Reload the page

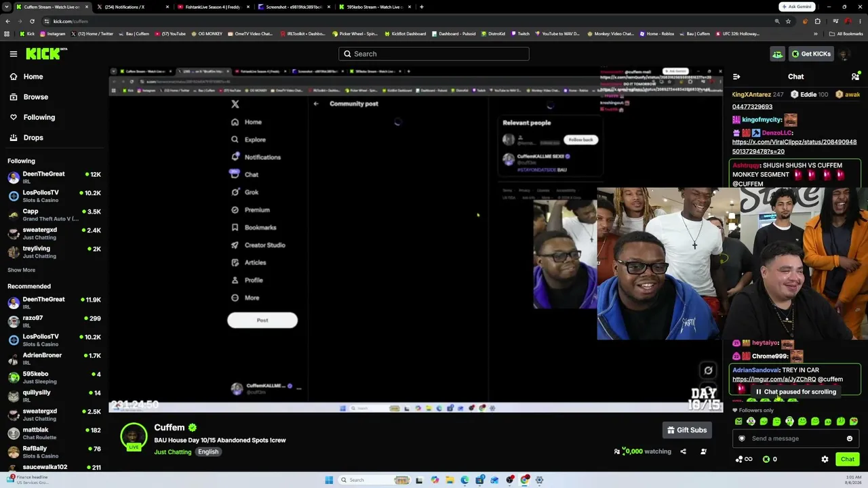[x=32, y=21]
